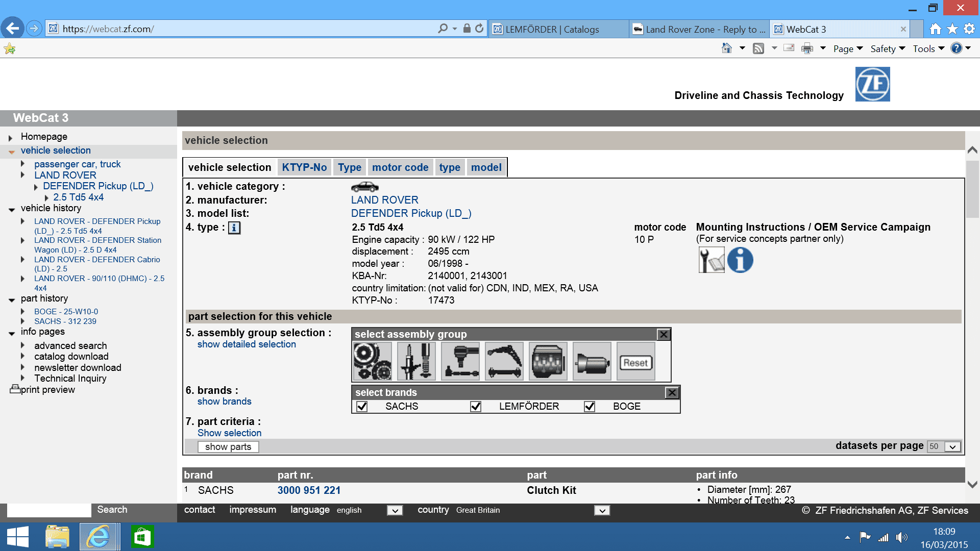
Task: Open the browser settings gear icon
Action: point(969,29)
